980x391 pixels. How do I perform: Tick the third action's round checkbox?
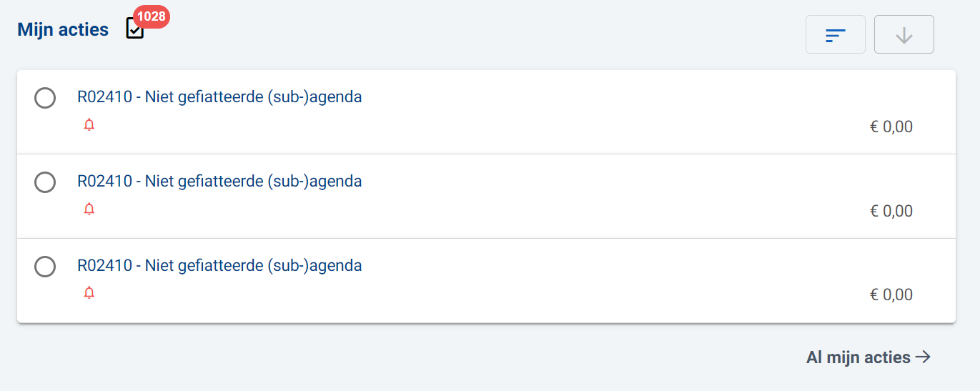[45, 267]
